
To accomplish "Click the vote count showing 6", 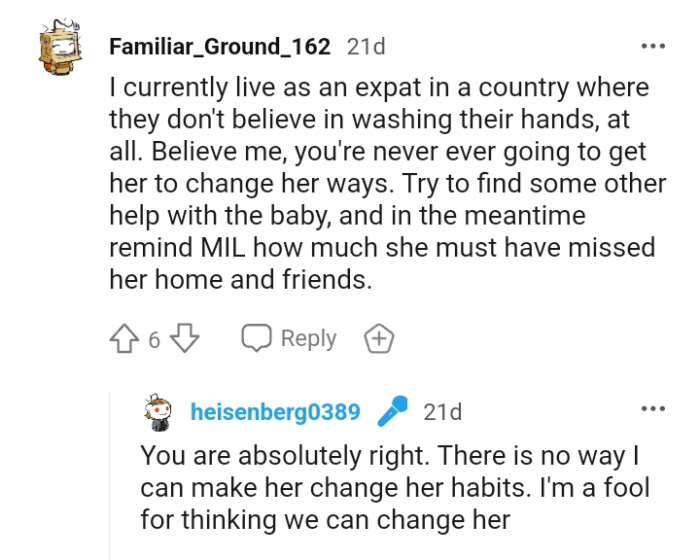I will pyautogui.click(x=154, y=340).
